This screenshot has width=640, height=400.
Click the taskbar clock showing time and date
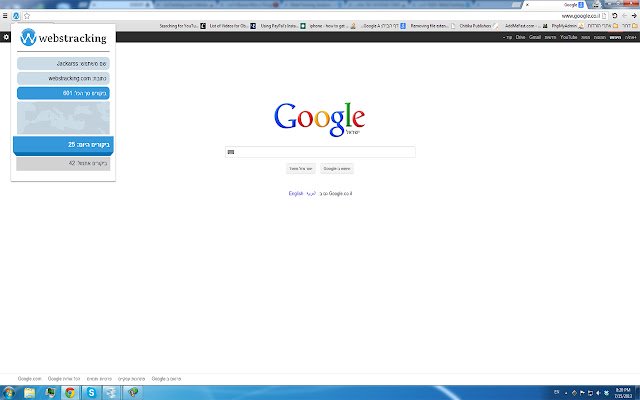pyautogui.click(x=623, y=393)
